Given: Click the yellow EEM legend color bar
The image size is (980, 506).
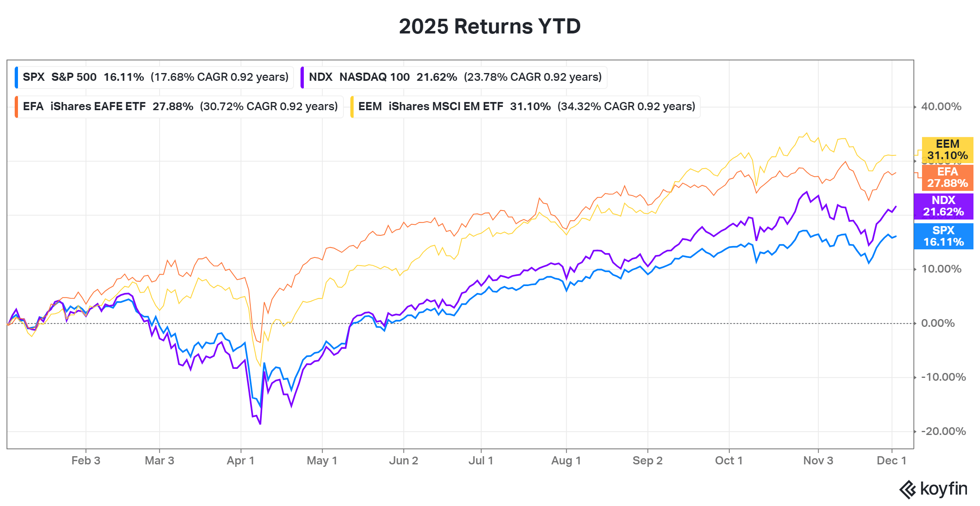Looking at the screenshot, I should (x=352, y=107).
